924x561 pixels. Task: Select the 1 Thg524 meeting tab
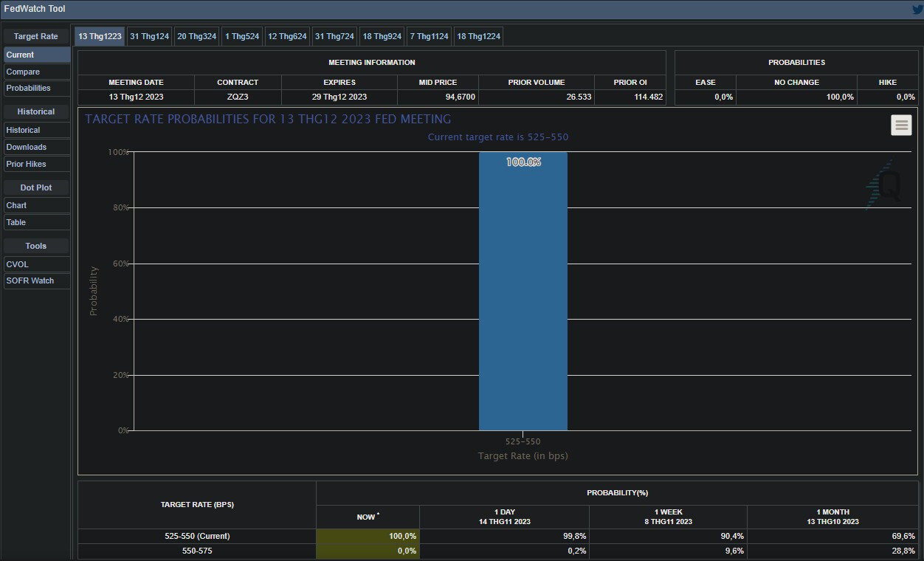(x=242, y=36)
